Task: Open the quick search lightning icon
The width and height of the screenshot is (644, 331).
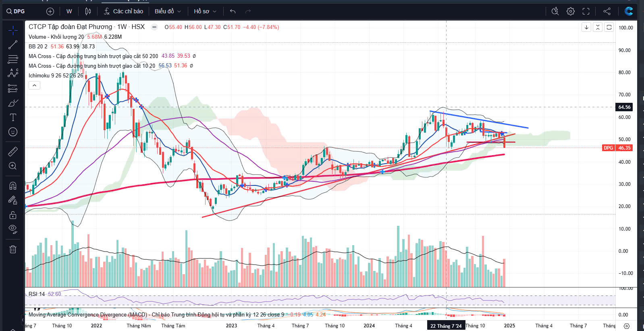Action: [555, 11]
